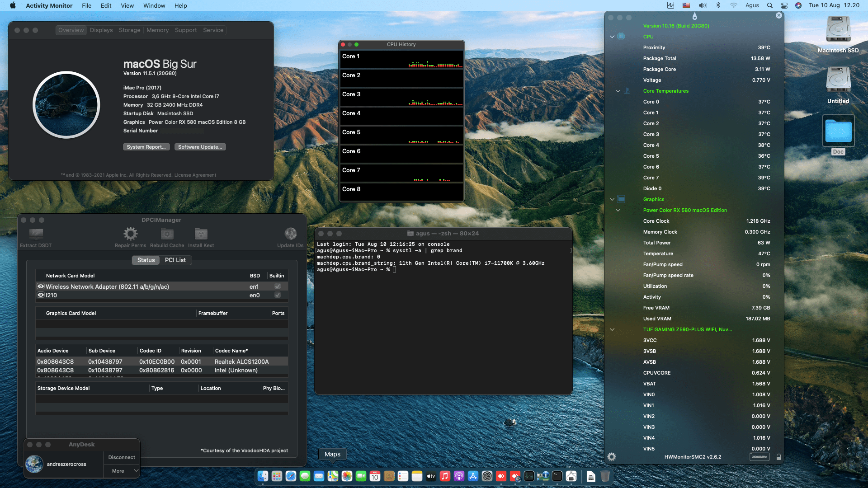Select the Realtek ALCS1200A audio row
The height and width of the screenshot is (488, 868).
[162, 361]
